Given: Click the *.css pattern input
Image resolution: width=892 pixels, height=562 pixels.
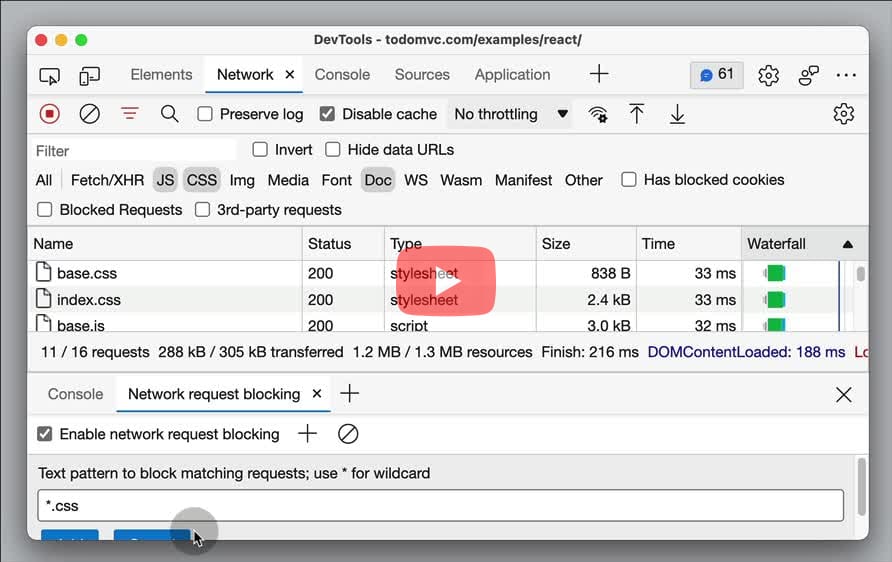Looking at the screenshot, I should [440, 506].
